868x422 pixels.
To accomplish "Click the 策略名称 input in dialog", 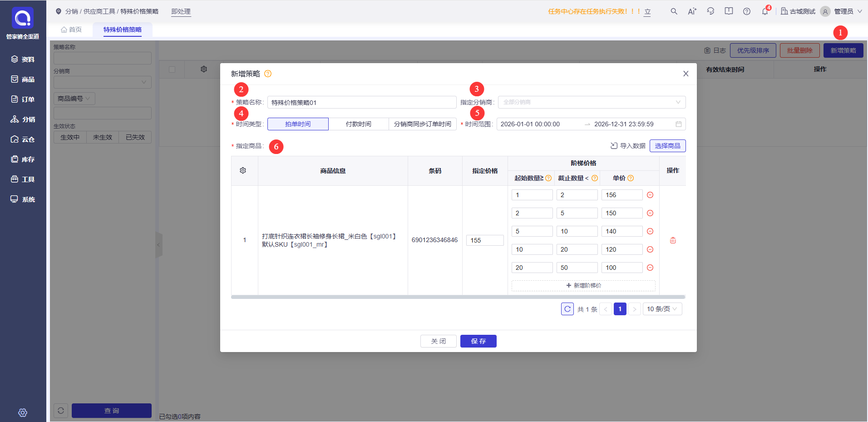I will click(362, 102).
